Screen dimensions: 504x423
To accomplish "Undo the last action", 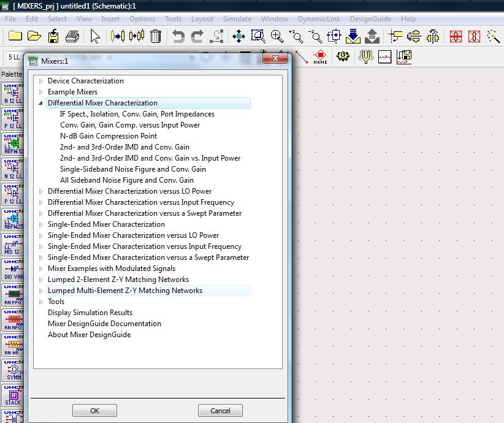I will pyautogui.click(x=178, y=36).
